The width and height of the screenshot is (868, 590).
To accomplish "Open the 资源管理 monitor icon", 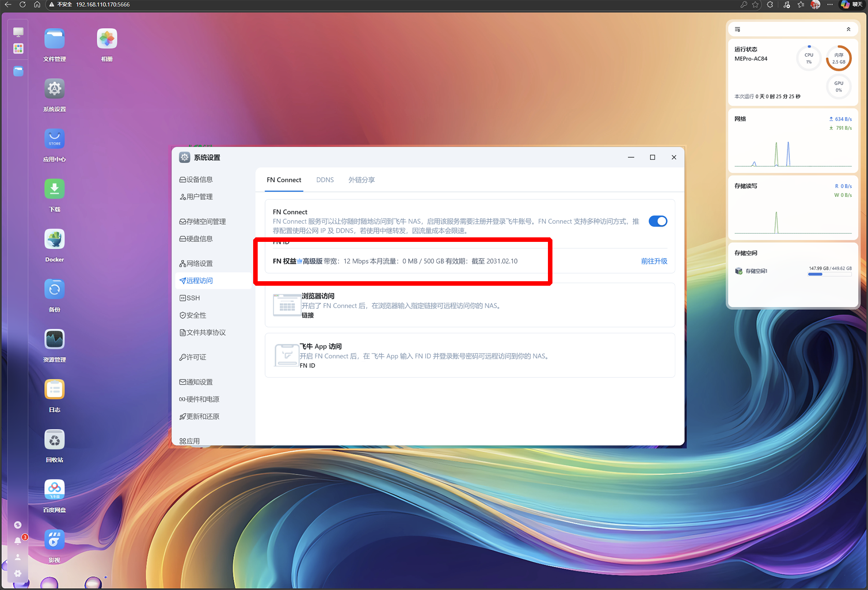I will pyautogui.click(x=54, y=340).
